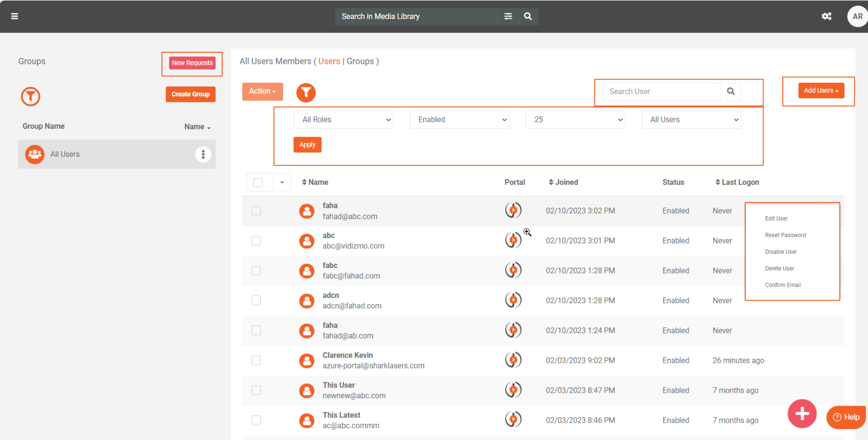Image resolution: width=868 pixels, height=440 pixels.
Task: Click avatar of This Latest user
Action: 306,421
